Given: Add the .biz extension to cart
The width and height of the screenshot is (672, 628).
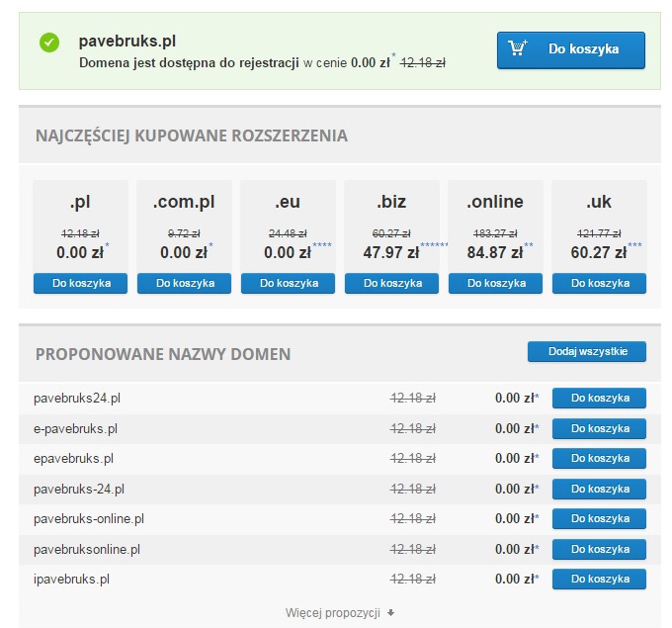Looking at the screenshot, I should coord(391,283).
